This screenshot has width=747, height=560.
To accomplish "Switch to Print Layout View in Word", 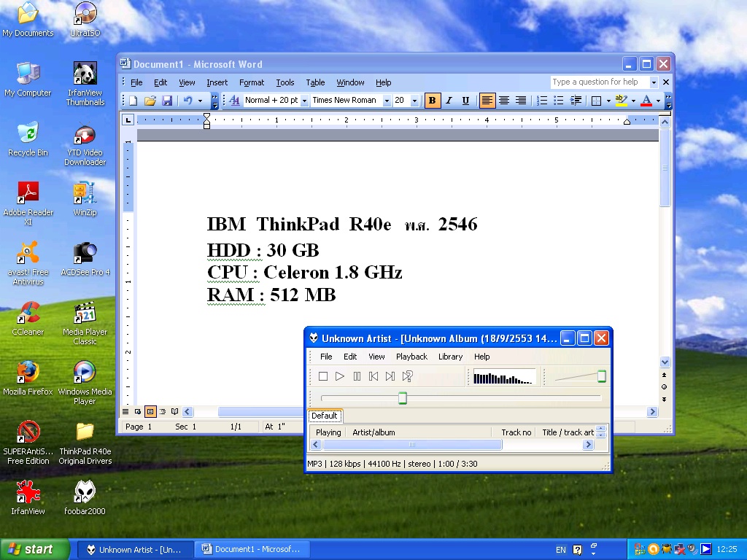I will [150, 411].
